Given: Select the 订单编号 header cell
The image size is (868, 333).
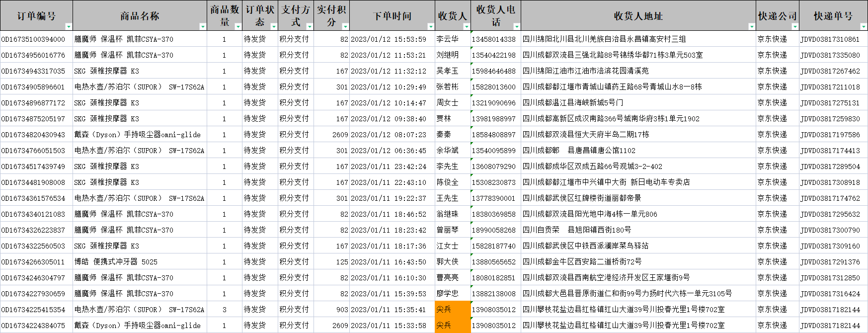Looking at the screenshot, I should (x=36, y=16).
